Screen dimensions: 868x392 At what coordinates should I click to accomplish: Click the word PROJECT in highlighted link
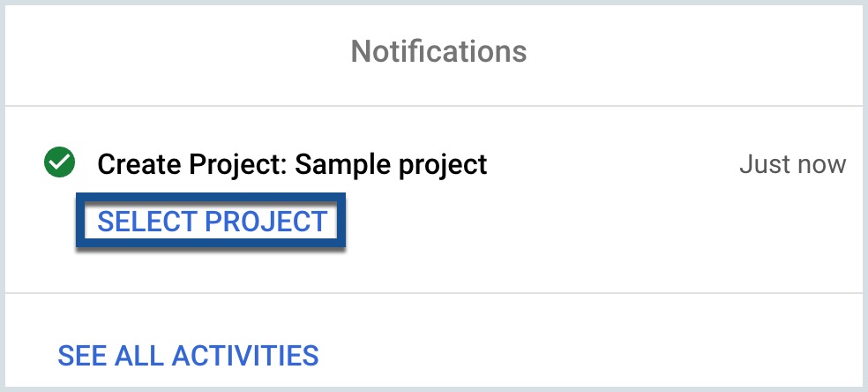(x=266, y=222)
